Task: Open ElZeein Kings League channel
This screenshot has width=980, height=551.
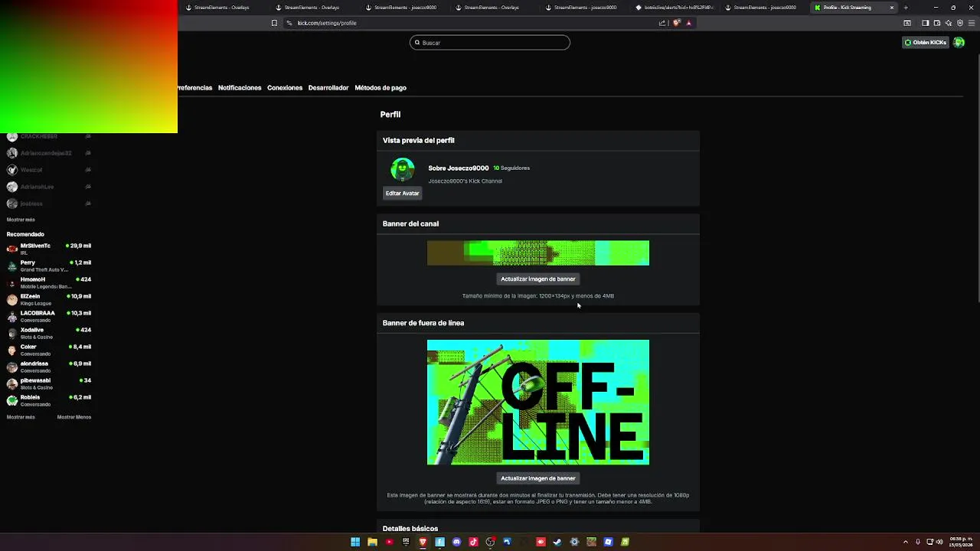Action: [48, 299]
